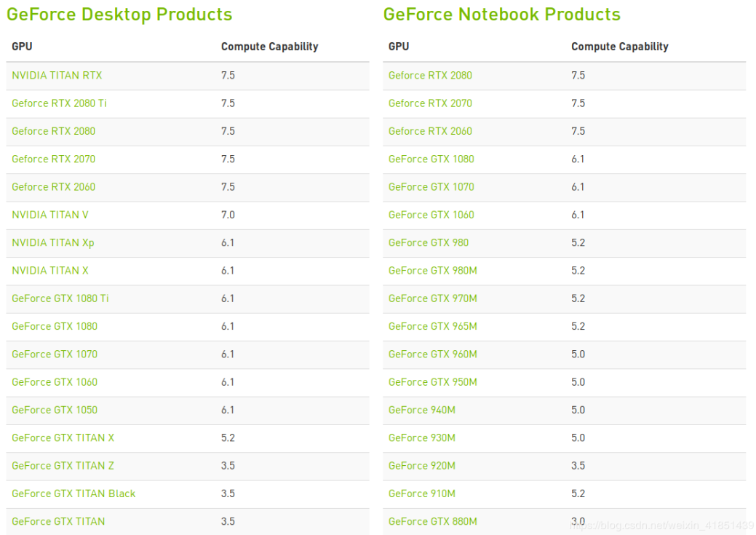Image resolution: width=756 pixels, height=535 pixels.
Task: Click Compute Capability header in Notebook table
Action: click(619, 47)
